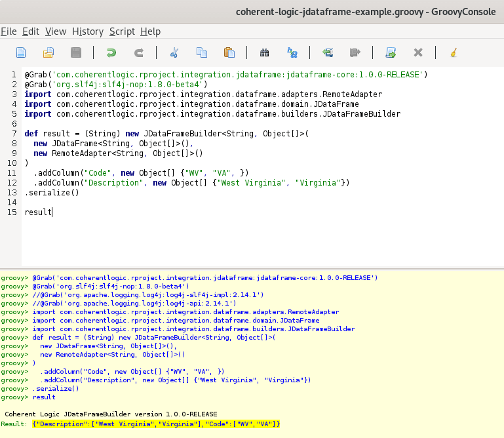The height and width of the screenshot is (438, 504).
Task: Click the New File toolbar icon
Action: (x=21, y=52)
